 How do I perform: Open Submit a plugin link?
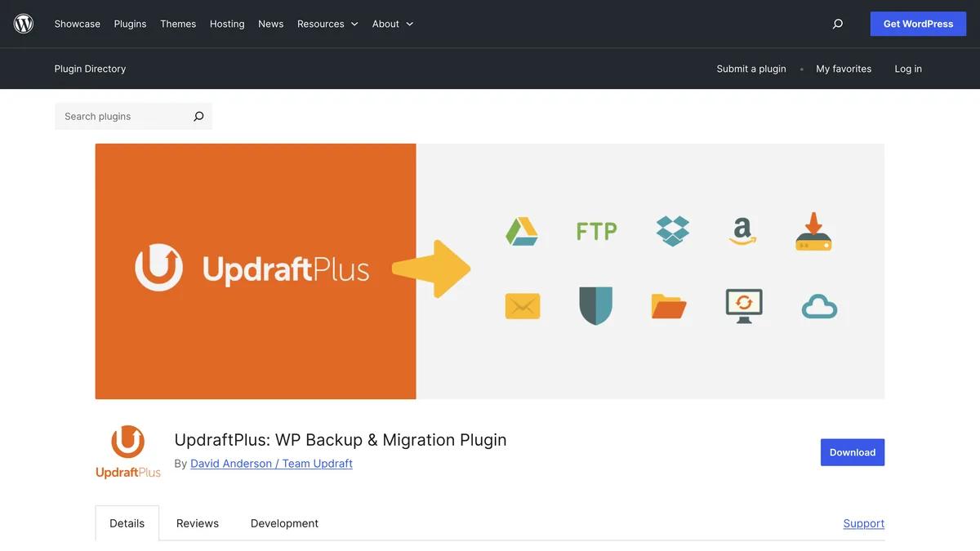(x=751, y=69)
